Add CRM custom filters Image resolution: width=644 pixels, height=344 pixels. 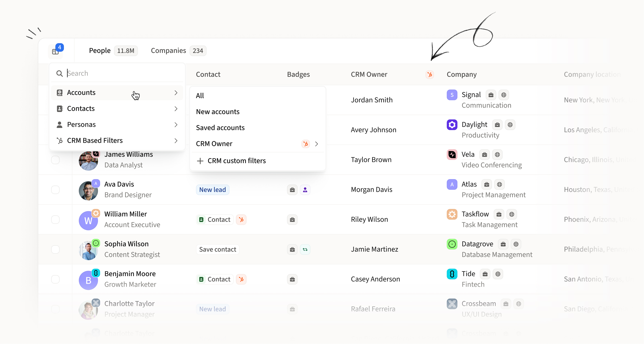click(x=257, y=161)
